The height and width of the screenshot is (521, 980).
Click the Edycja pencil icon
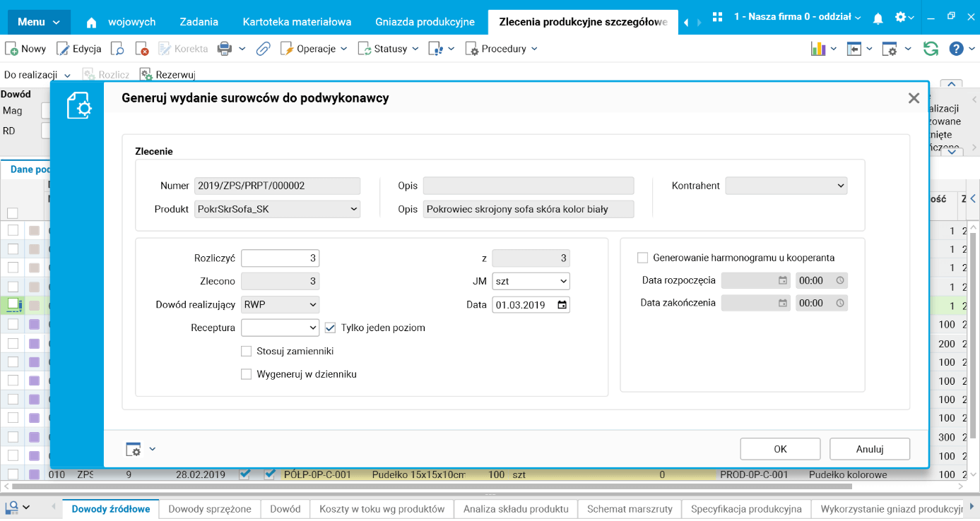63,49
